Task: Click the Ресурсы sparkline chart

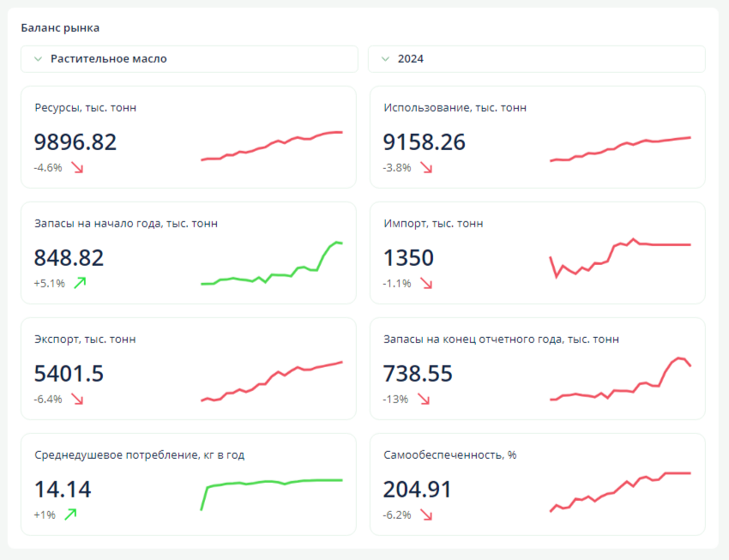Action: [x=271, y=146]
